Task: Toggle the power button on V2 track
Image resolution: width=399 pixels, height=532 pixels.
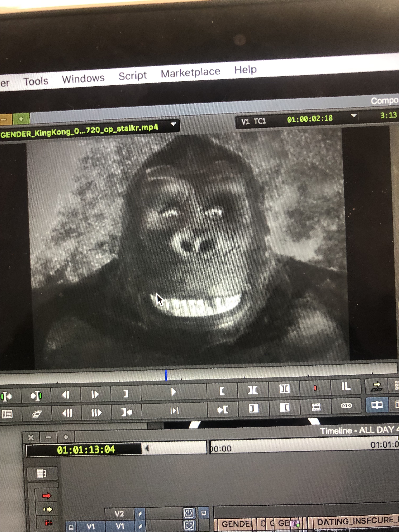Action: [x=189, y=513]
